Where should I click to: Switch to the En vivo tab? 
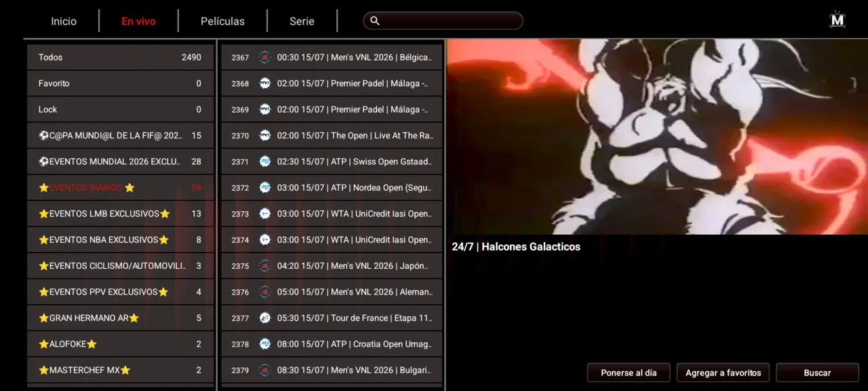138,21
